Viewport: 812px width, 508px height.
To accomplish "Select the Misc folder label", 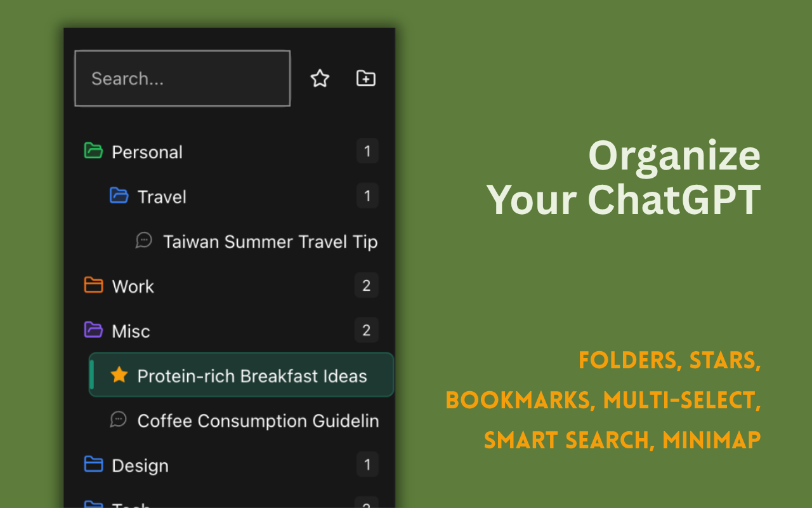I will pyautogui.click(x=131, y=331).
